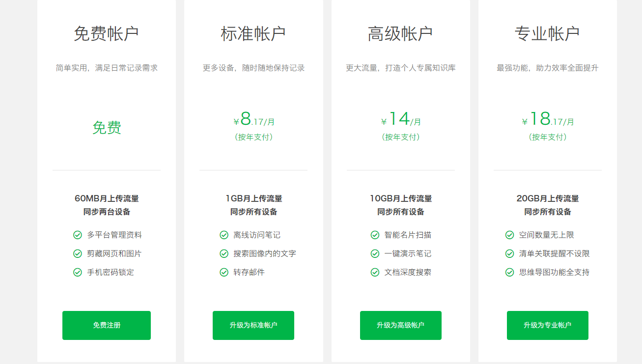The image size is (642, 364).
Task: Click the 免费注册 button
Action: click(107, 325)
